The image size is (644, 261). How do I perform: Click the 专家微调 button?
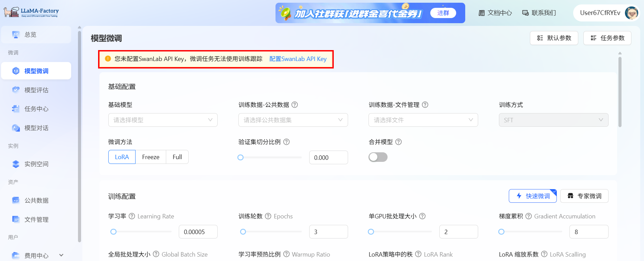tap(584, 196)
